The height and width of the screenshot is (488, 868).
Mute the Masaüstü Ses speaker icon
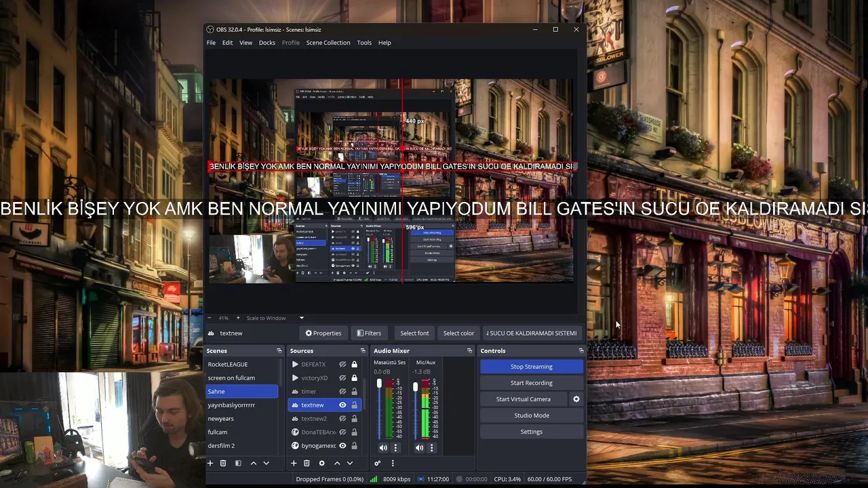pos(383,447)
